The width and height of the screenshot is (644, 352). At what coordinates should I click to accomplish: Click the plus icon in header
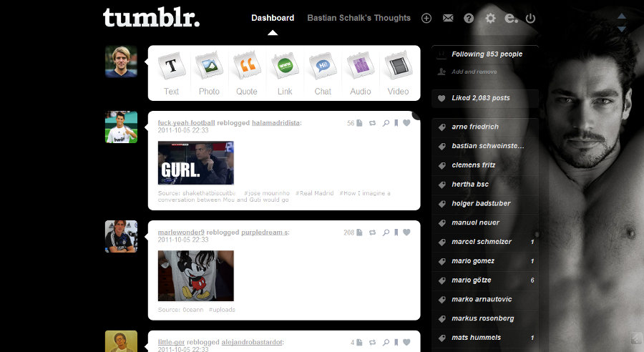426,18
